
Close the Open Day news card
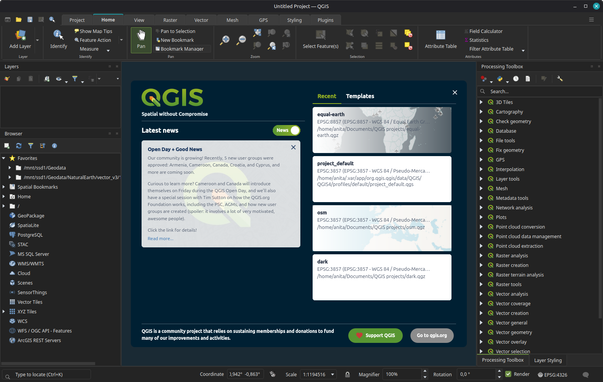(x=293, y=147)
